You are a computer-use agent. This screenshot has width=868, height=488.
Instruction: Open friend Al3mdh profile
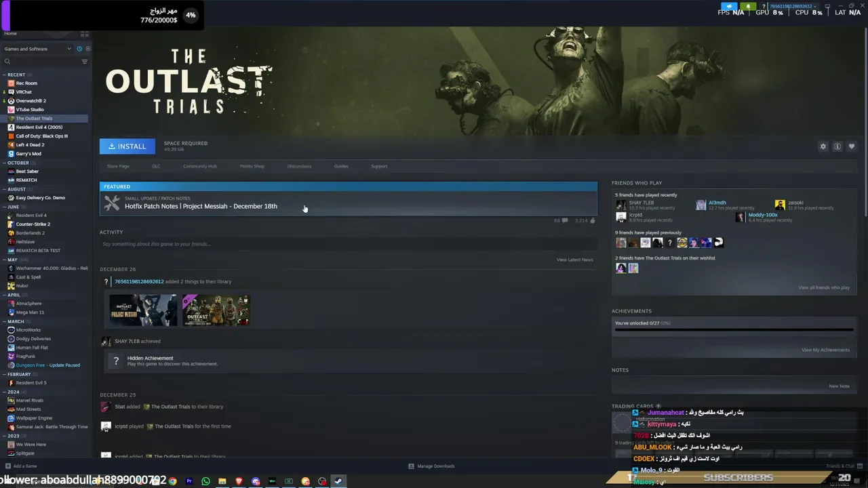pyautogui.click(x=717, y=203)
